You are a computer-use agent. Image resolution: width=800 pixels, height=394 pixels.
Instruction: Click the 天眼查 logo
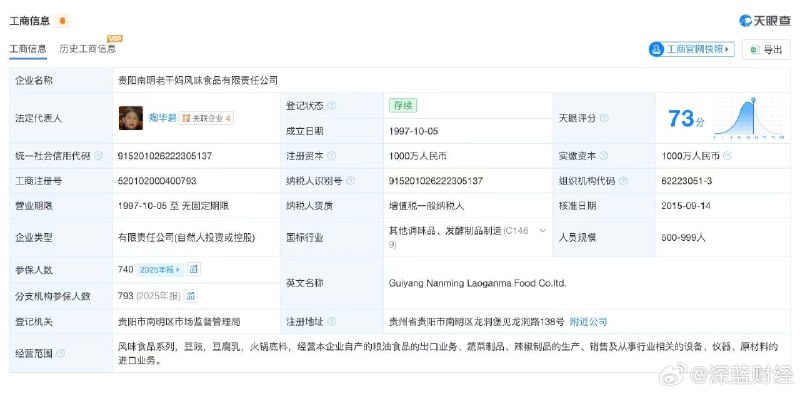coord(764,21)
